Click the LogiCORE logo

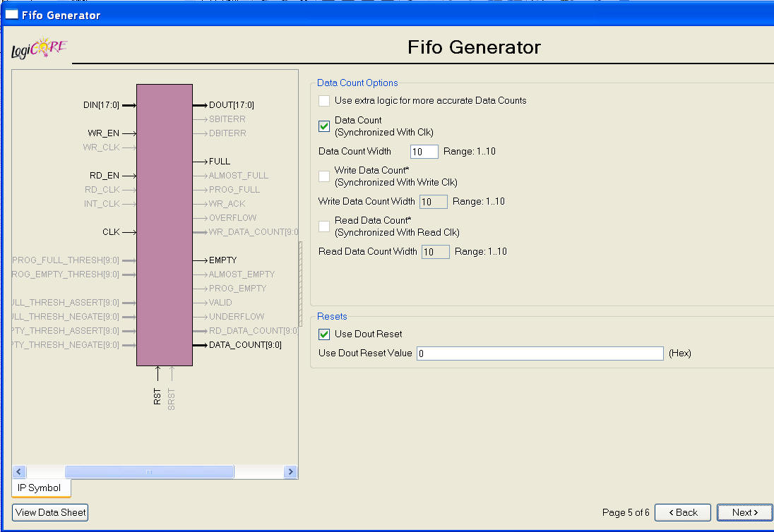(x=39, y=48)
